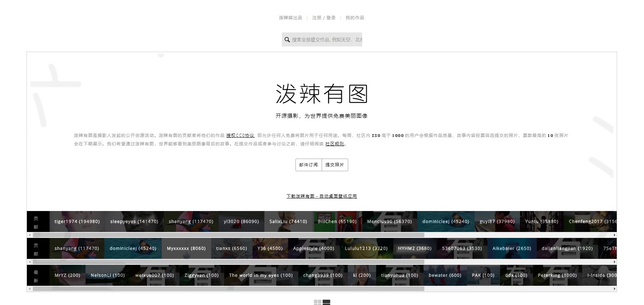Open contributor Applestyle (4000)
This screenshot has width=644, height=305.
(314, 248)
